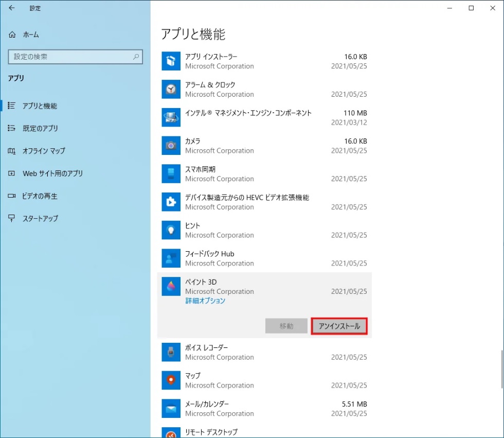Screen dimensions: 504x438
Task: Click the ペイント 3D app icon
Action: pyautogui.click(x=171, y=286)
